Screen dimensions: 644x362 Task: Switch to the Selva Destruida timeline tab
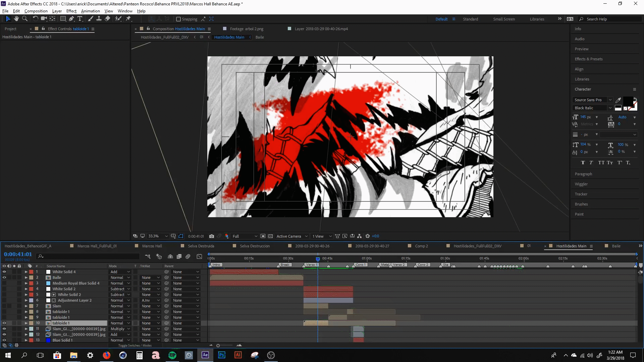coord(201,246)
